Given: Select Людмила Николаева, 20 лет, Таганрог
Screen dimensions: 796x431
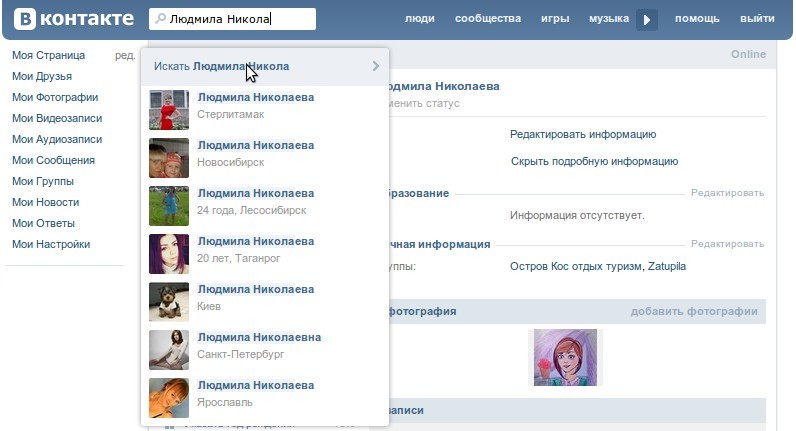Looking at the screenshot, I should tap(256, 241).
